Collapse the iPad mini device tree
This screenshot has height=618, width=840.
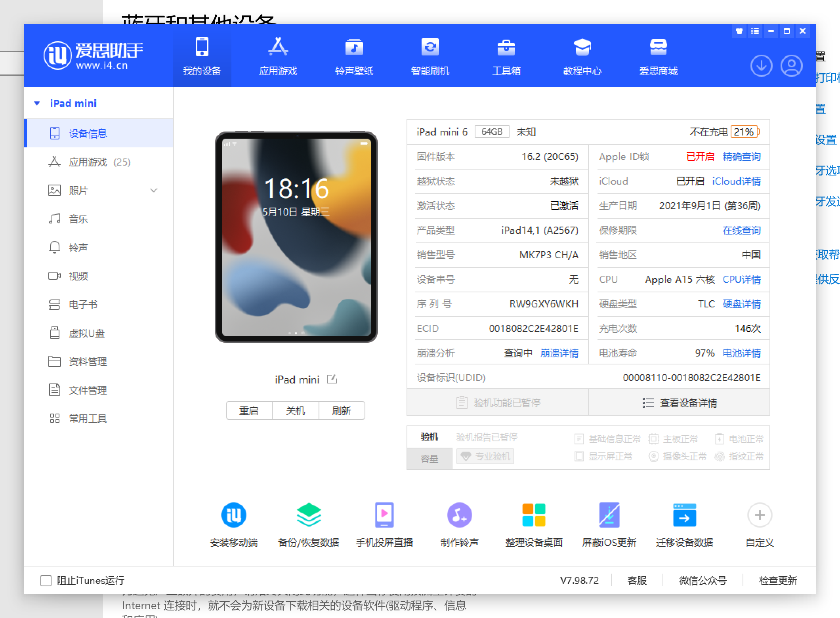[37, 103]
